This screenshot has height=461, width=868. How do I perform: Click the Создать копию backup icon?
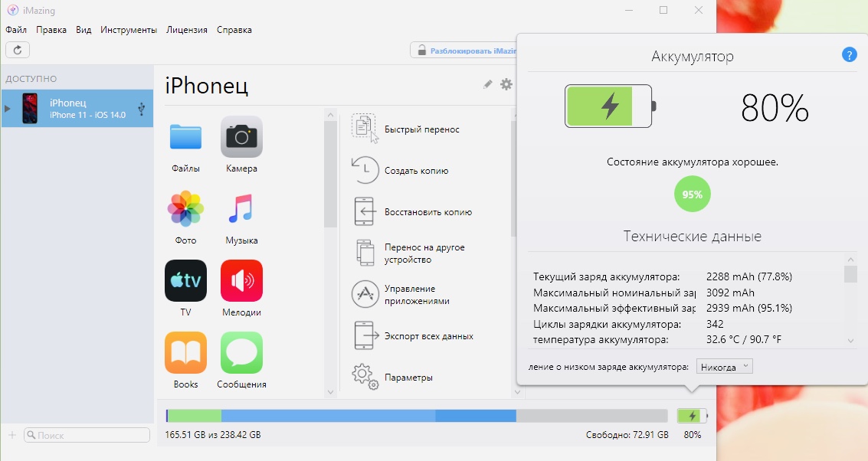365,170
